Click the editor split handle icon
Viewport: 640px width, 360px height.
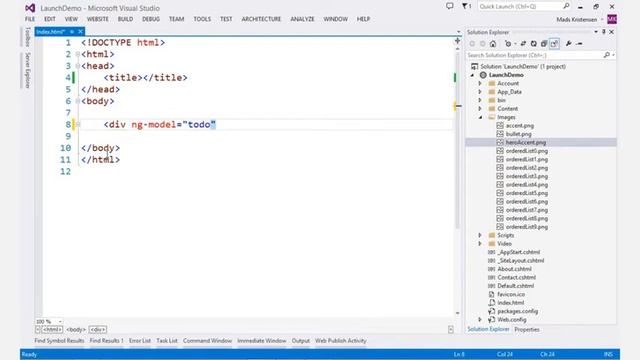click(x=457, y=40)
